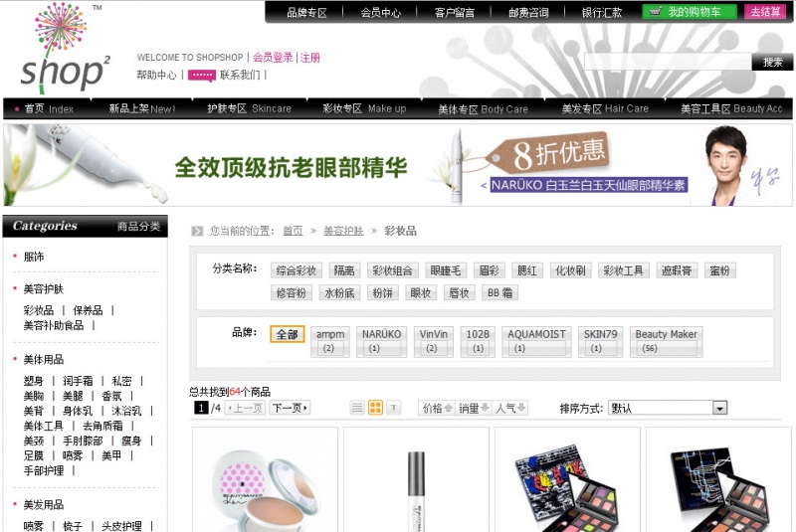
Task: Sort products by price (价格)
Action: coord(437,408)
